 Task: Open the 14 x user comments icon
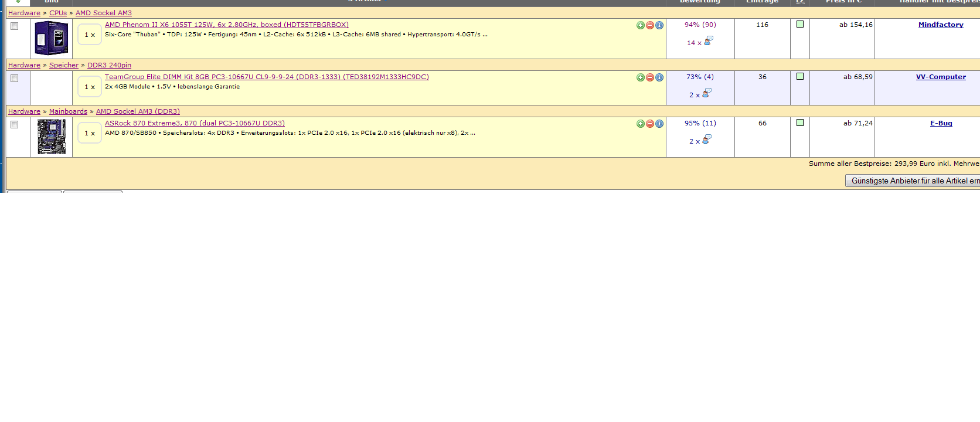pyautogui.click(x=708, y=41)
